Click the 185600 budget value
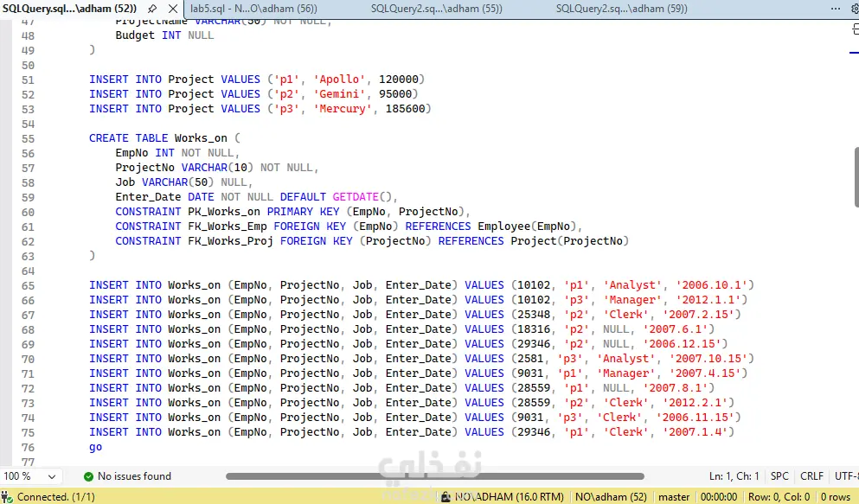859x504 pixels. pos(406,109)
